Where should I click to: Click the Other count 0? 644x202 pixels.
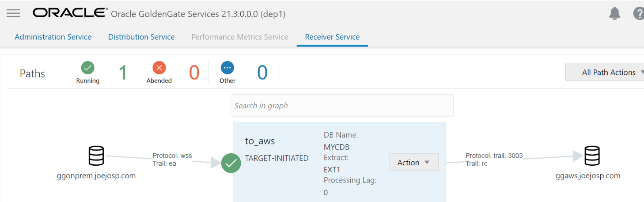(x=262, y=73)
